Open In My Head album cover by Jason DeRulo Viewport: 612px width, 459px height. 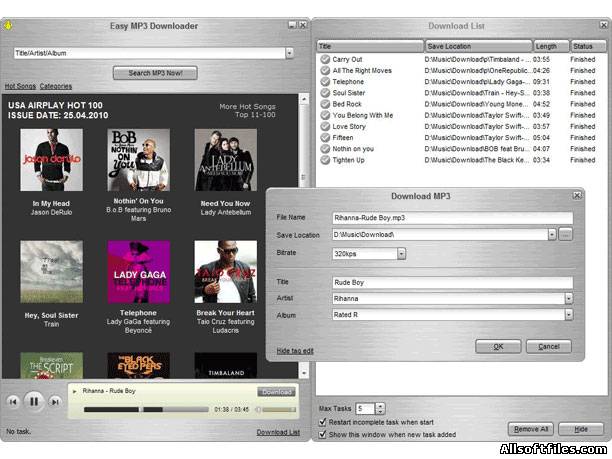click(52, 160)
